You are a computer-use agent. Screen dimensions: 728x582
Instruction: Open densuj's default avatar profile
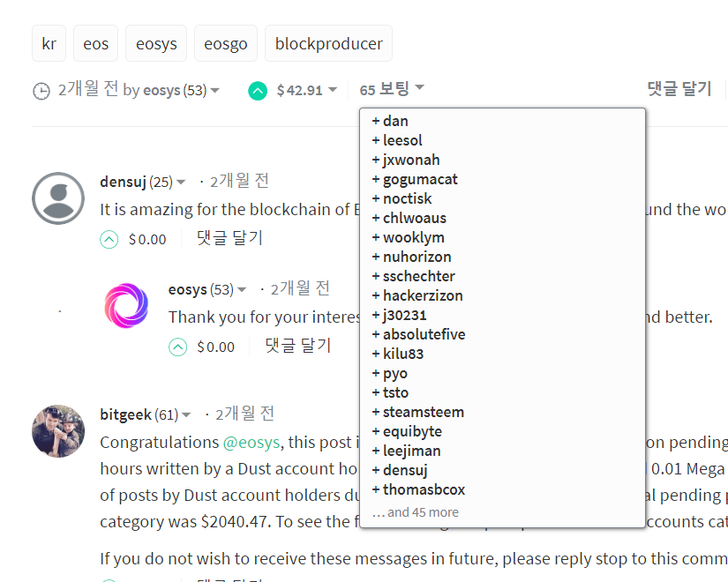[58, 198]
